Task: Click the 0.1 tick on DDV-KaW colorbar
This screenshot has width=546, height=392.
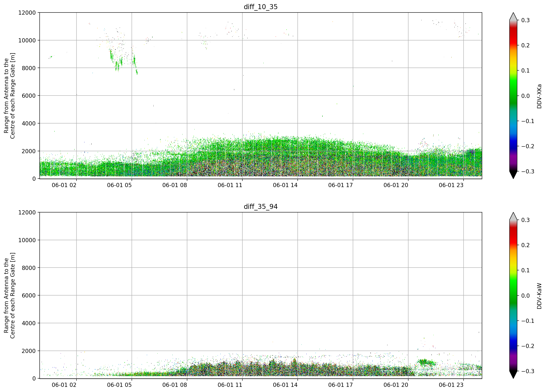Action: 525,270
